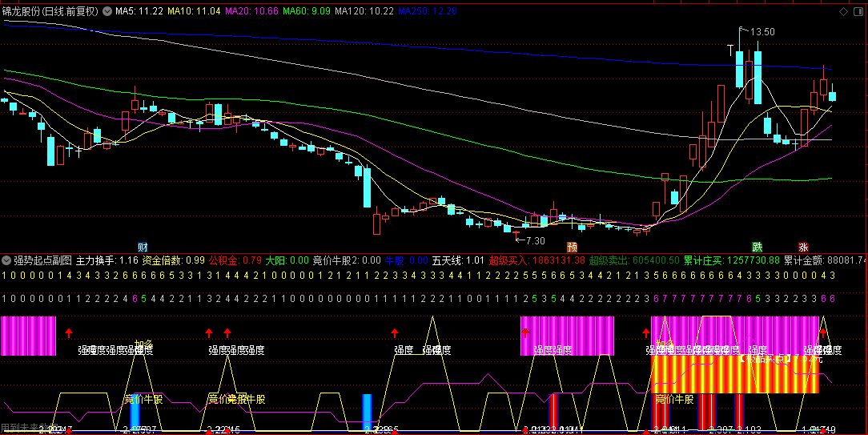Click the 13.50 highest price label
Screen dimensions: 868x435
tap(762, 32)
